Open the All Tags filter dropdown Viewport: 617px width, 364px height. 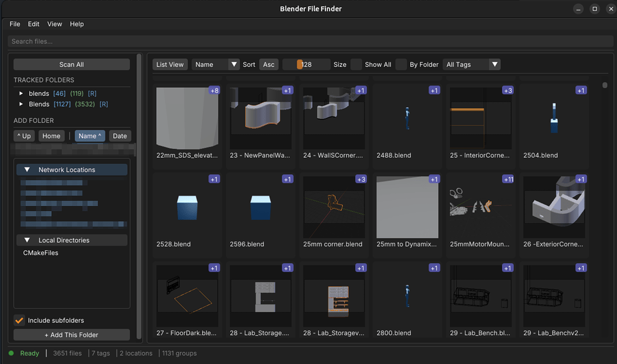471,64
